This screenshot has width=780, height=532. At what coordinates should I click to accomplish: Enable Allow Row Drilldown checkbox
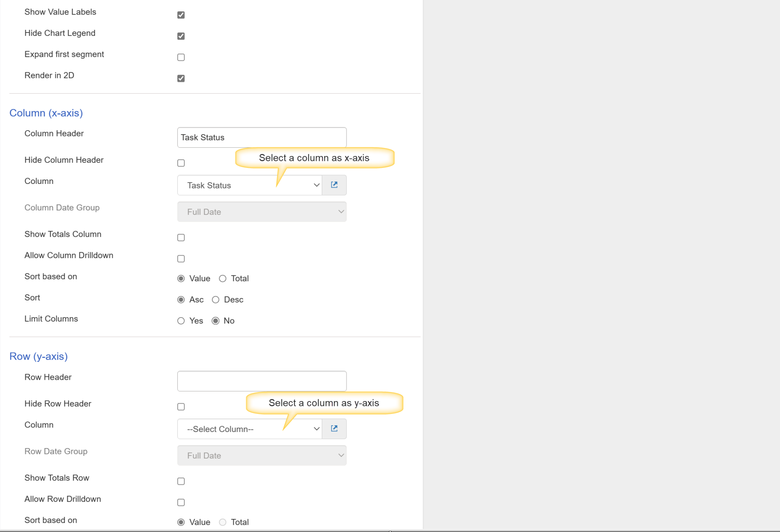point(181,503)
